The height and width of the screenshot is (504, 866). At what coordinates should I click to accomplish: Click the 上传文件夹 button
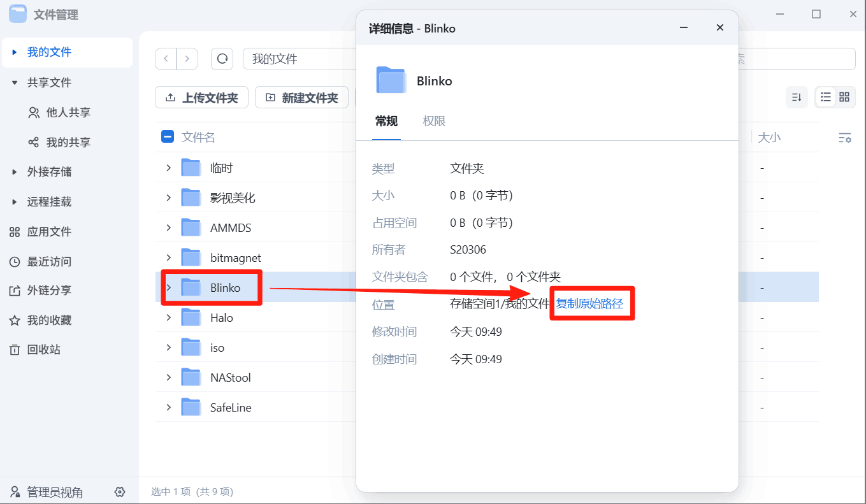point(201,97)
